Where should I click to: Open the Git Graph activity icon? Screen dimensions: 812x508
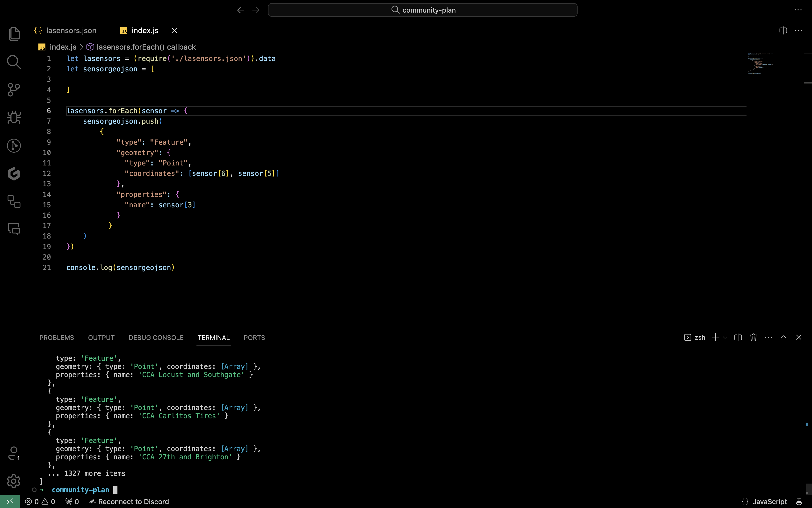point(14,145)
